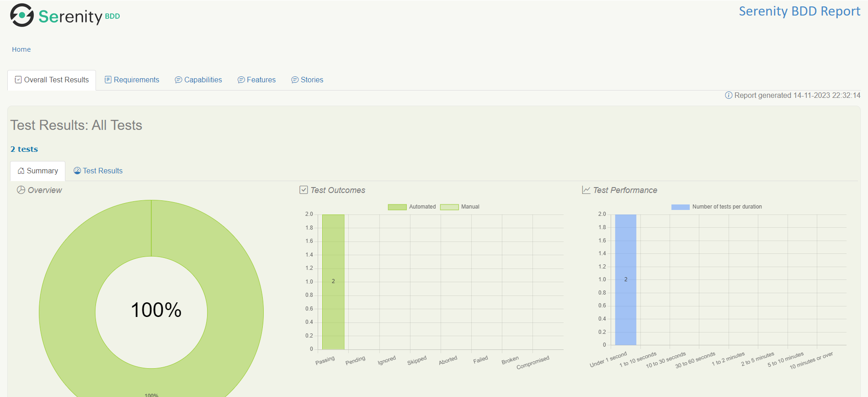
Task: Switch to the Capabilities tab
Action: pos(198,80)
